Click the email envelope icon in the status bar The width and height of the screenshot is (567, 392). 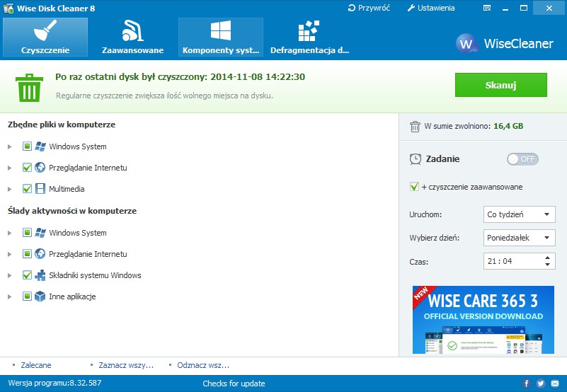555,384
